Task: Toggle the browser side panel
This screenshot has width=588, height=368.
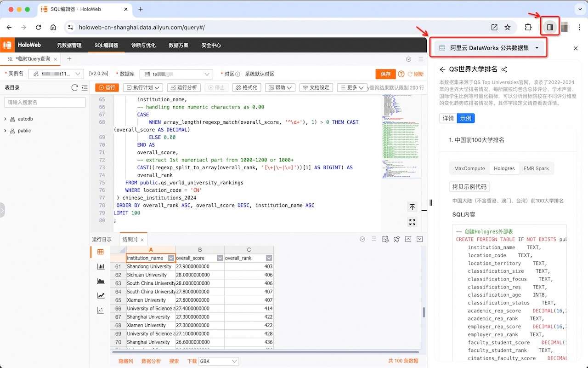Action: tap(549, 27)
